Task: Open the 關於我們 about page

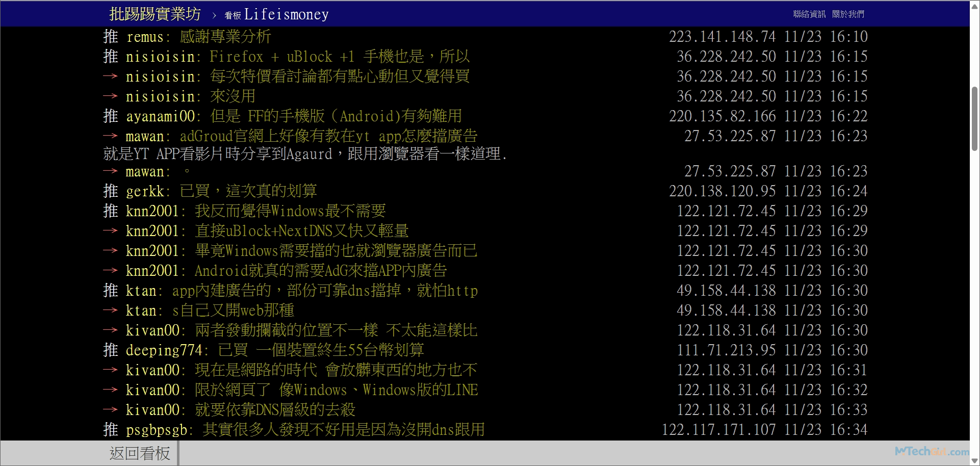Action: pos(848,14)
